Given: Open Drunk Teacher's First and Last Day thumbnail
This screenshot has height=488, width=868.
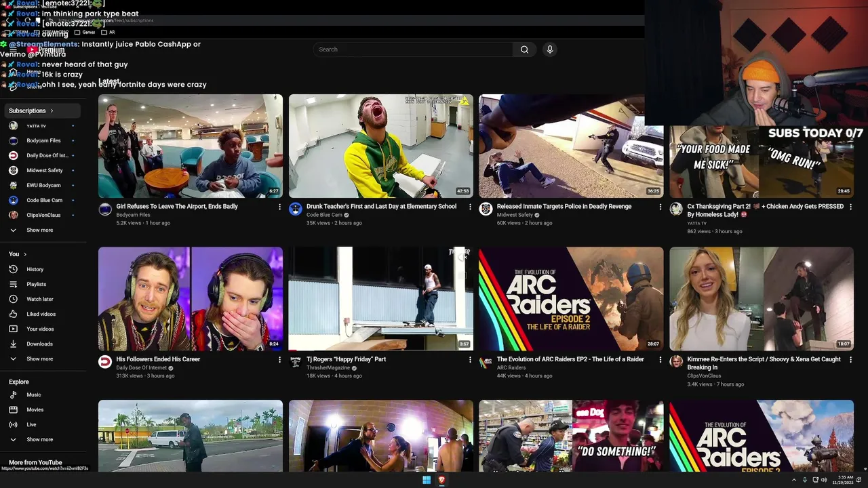Looking at the screenshot, I should 381,146.
